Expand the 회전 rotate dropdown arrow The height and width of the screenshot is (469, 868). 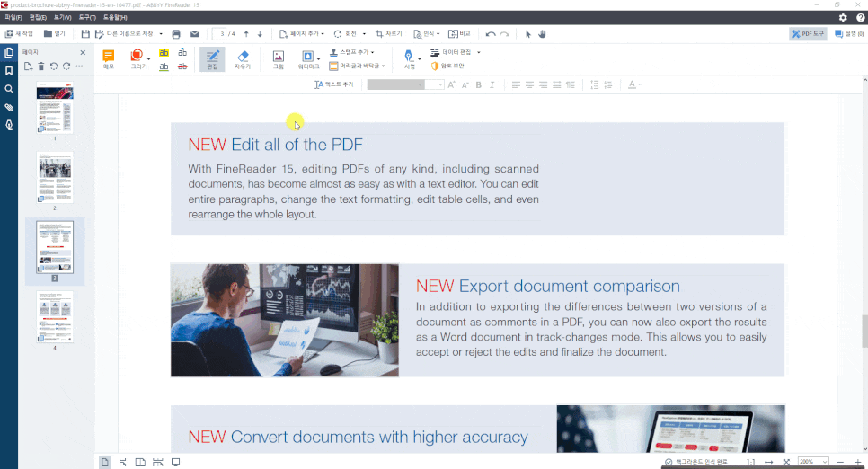point(364,34)
